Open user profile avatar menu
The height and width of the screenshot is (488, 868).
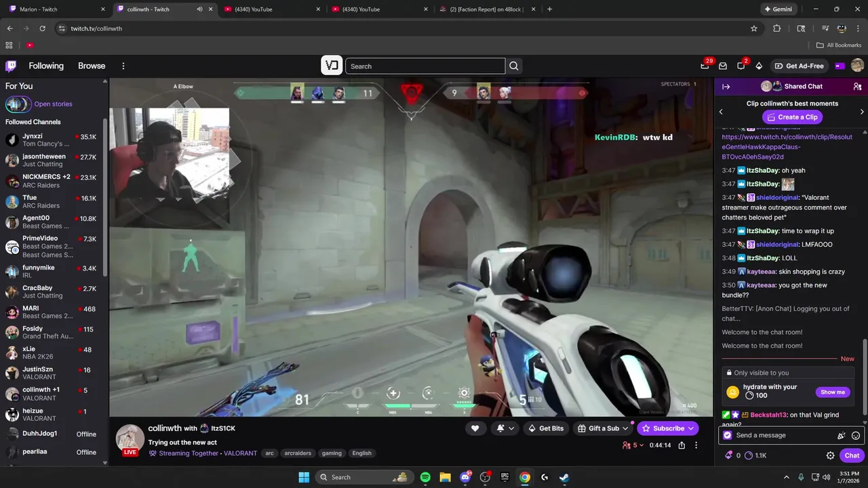coord(857,66)
